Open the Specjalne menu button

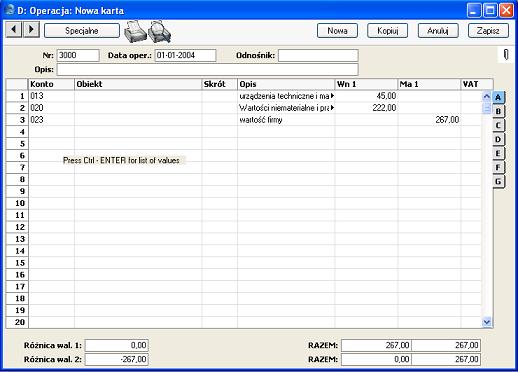pos(82,31)
